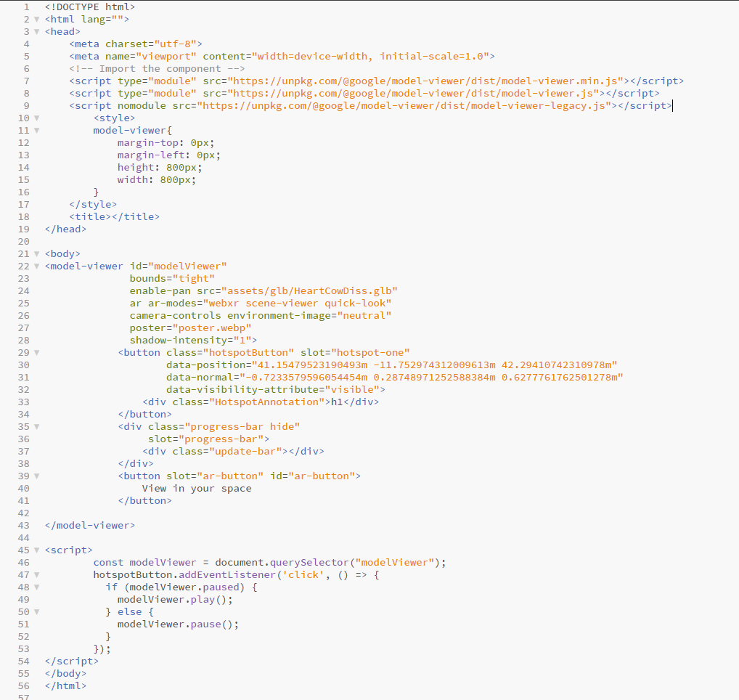739x700 pixels.
Task: Collapse the model-viewer element fold on line 22
Action: click(x=36, y=266)
